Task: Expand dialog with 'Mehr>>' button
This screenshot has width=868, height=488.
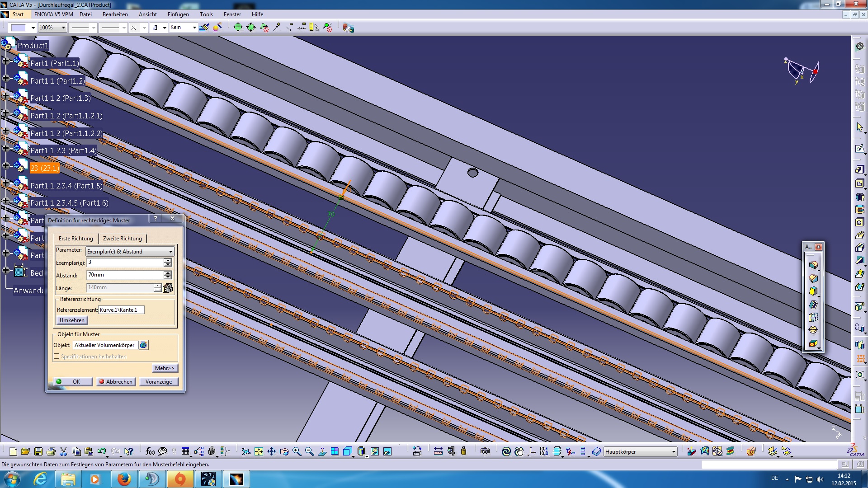Action: [164, 368]
